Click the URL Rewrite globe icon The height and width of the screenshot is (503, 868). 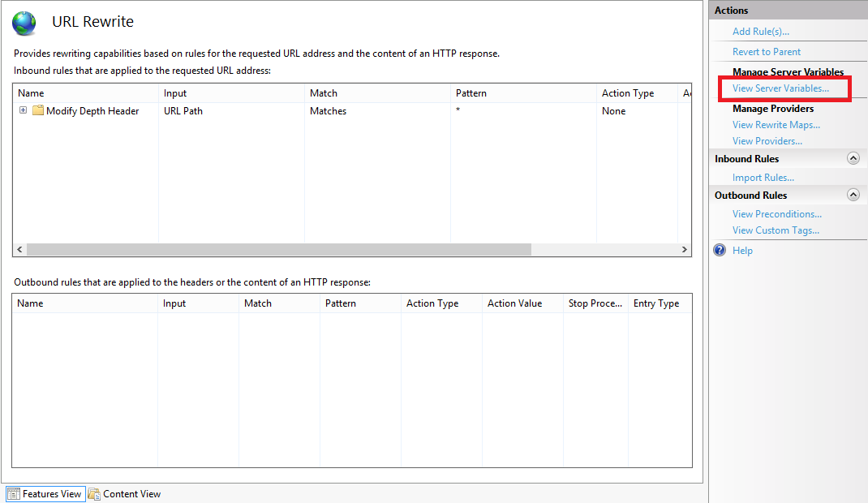(x=24, y=23)
